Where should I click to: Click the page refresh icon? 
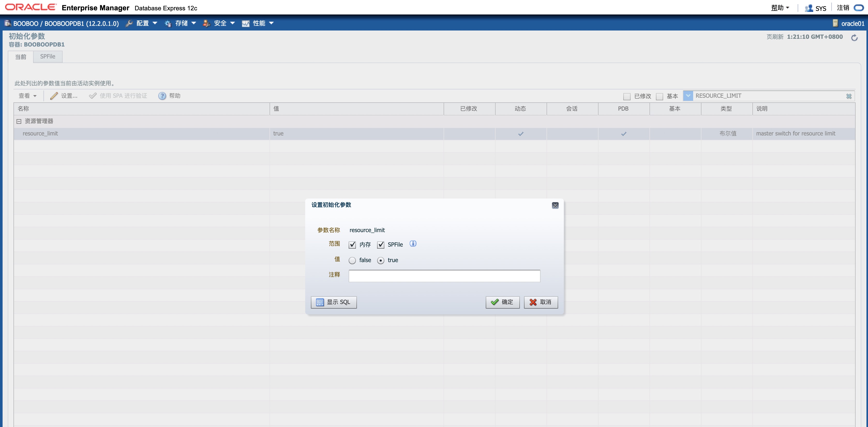(854, 38)
